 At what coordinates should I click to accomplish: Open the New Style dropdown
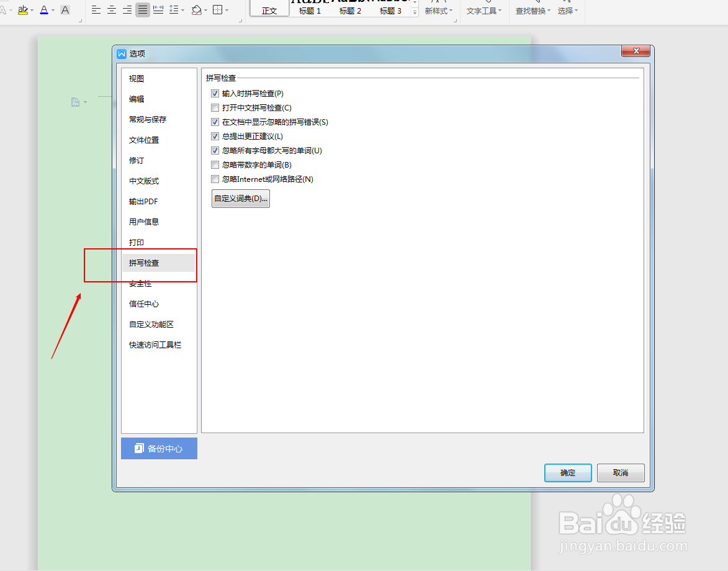point(439,11)
